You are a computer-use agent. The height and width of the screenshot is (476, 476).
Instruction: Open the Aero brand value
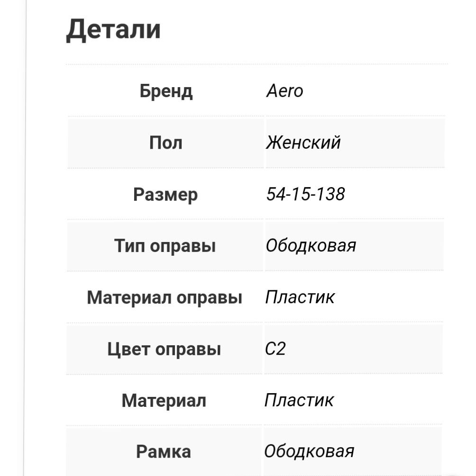pyautogui.click(x=284, y=90)
